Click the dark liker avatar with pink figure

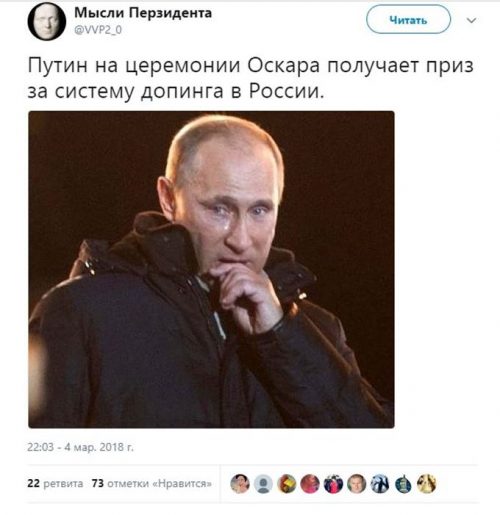click(333, 484)
